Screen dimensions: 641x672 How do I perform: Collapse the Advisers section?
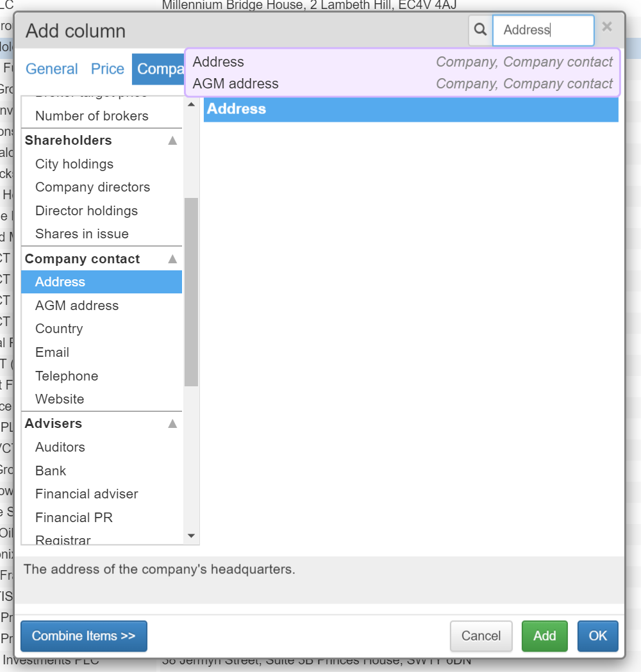pos(172,423)
